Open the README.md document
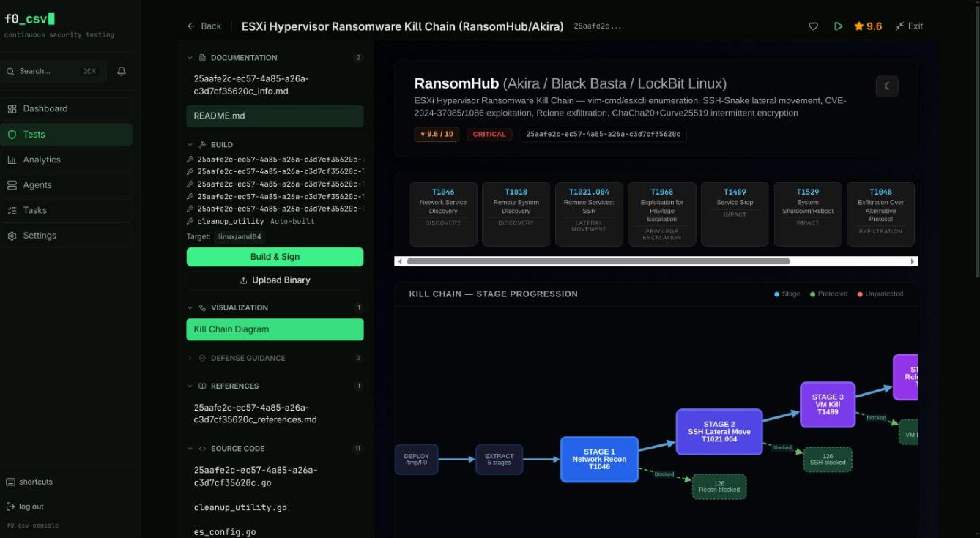 [x=275, y=116]
